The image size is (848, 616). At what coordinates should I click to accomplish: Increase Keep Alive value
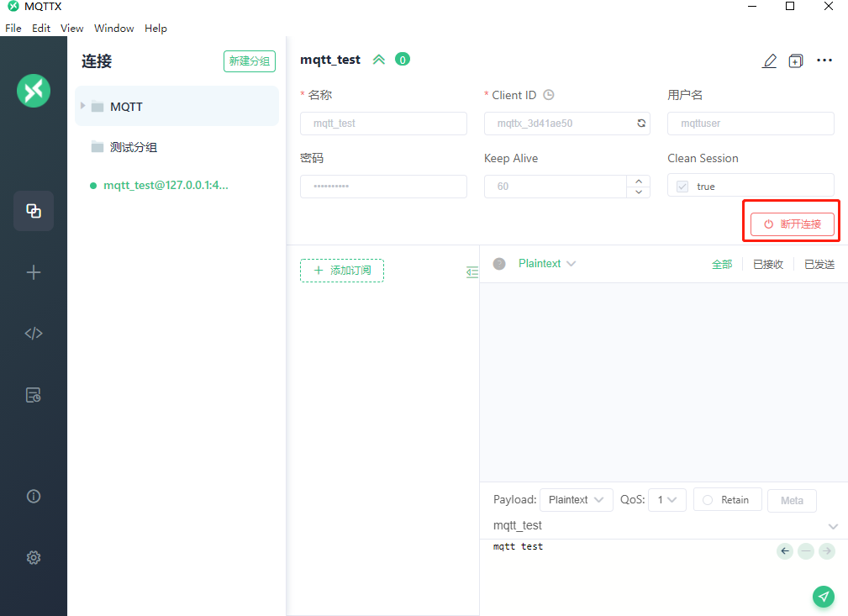coord(639,181)
